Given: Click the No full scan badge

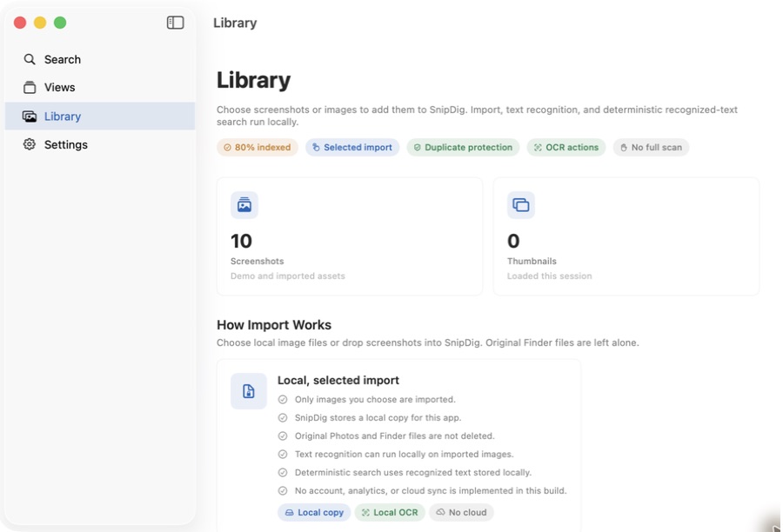Looking at the screenshot, I should tap(651, 147).
